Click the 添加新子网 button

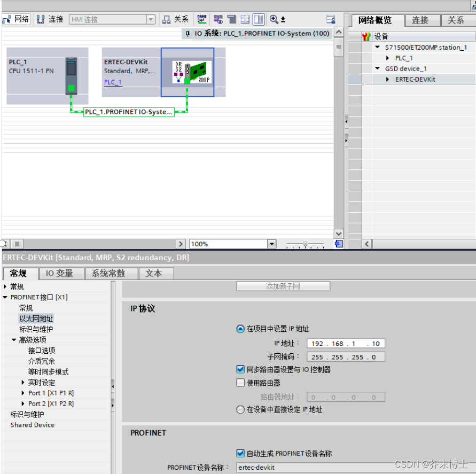283,286
